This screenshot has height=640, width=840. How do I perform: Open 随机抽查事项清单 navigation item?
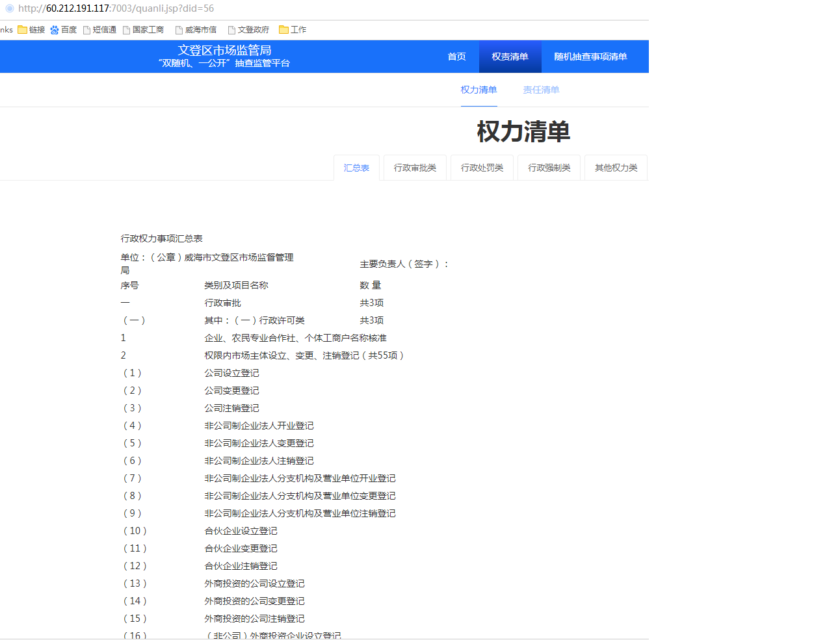tap(590, 57)
